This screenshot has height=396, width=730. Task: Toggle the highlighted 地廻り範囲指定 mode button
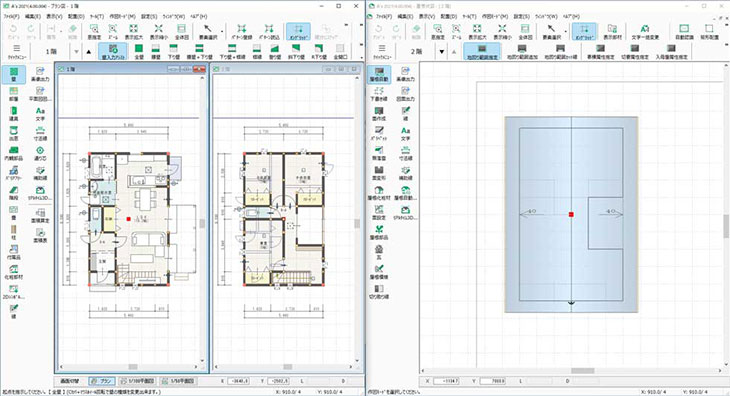tap(482, 52)
